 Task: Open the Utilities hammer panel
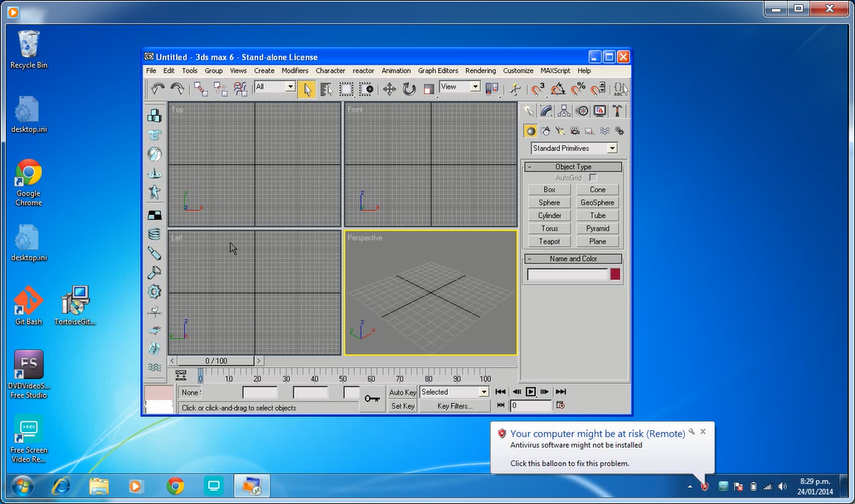(618, 111)
